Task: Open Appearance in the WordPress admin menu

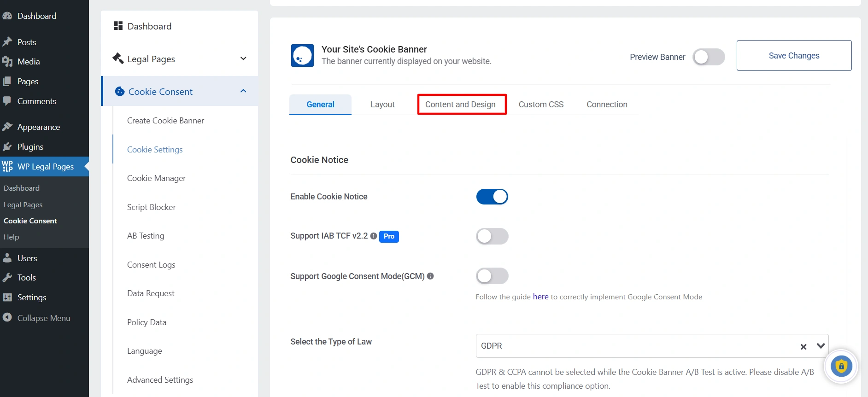Action: coord(38,127)
